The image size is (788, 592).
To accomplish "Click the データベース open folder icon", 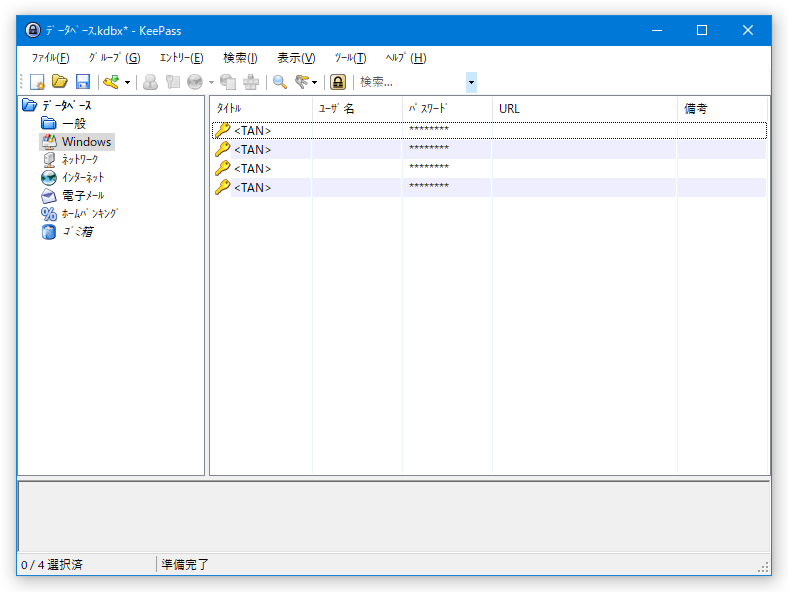I will [30, 105].
